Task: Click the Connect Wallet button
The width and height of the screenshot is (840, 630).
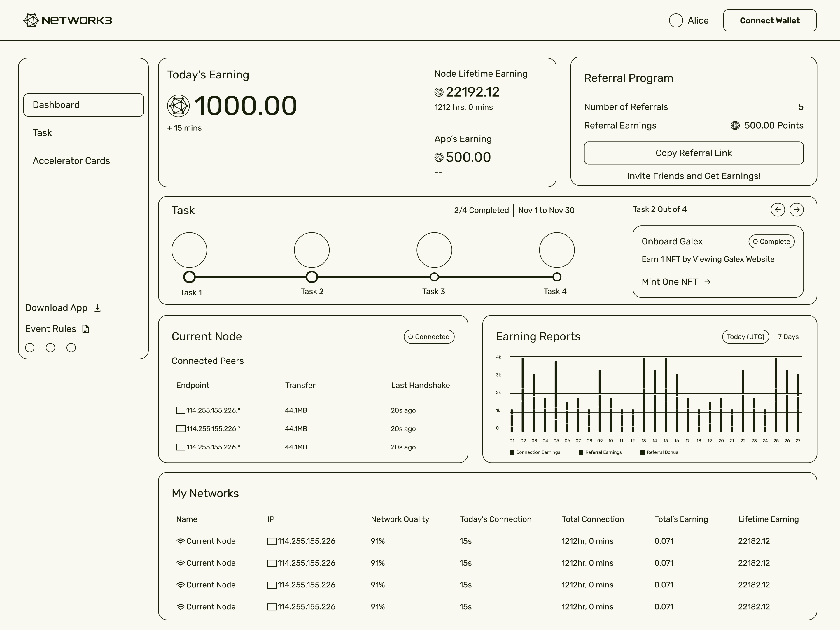Action: (769, 20)
